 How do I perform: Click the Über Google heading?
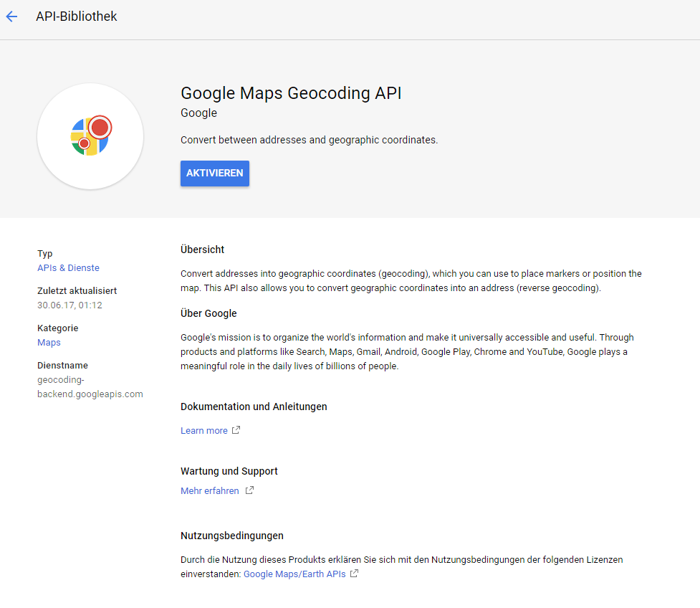point(208,313)
